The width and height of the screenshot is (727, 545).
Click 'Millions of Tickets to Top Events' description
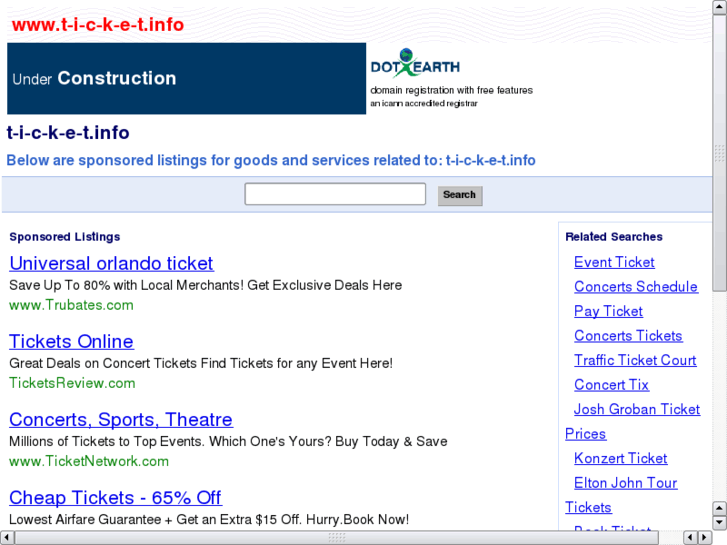[228, 441]
